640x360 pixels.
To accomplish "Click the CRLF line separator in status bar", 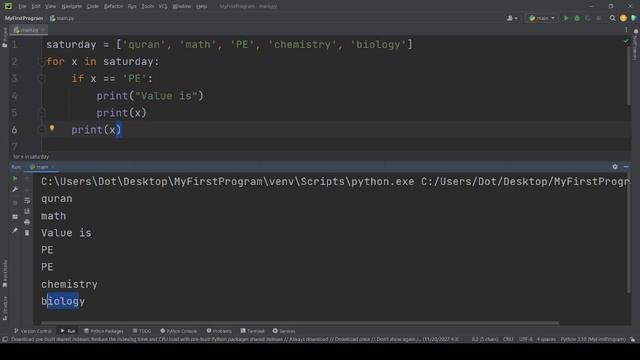I will coord(508,339).
